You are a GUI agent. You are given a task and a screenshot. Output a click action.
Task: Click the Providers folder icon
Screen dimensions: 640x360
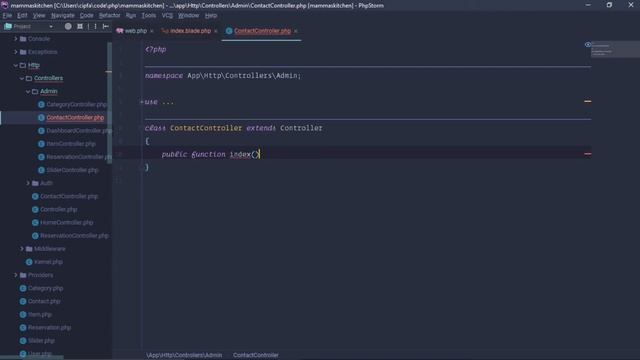[23, 275]
